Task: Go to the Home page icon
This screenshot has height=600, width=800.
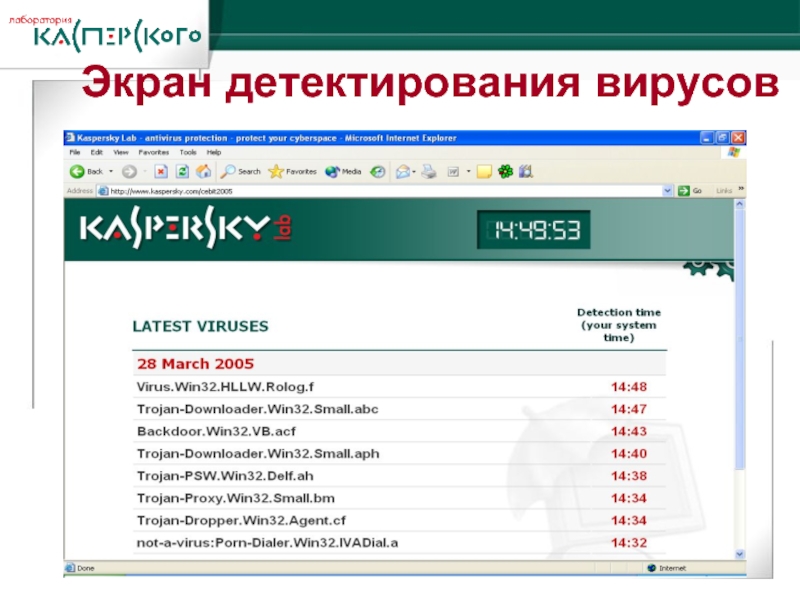Action: 204,172
